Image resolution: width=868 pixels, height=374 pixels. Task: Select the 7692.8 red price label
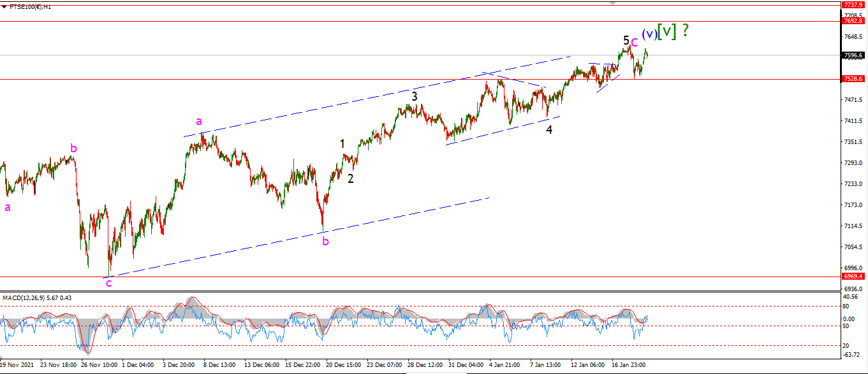(854, 20)
